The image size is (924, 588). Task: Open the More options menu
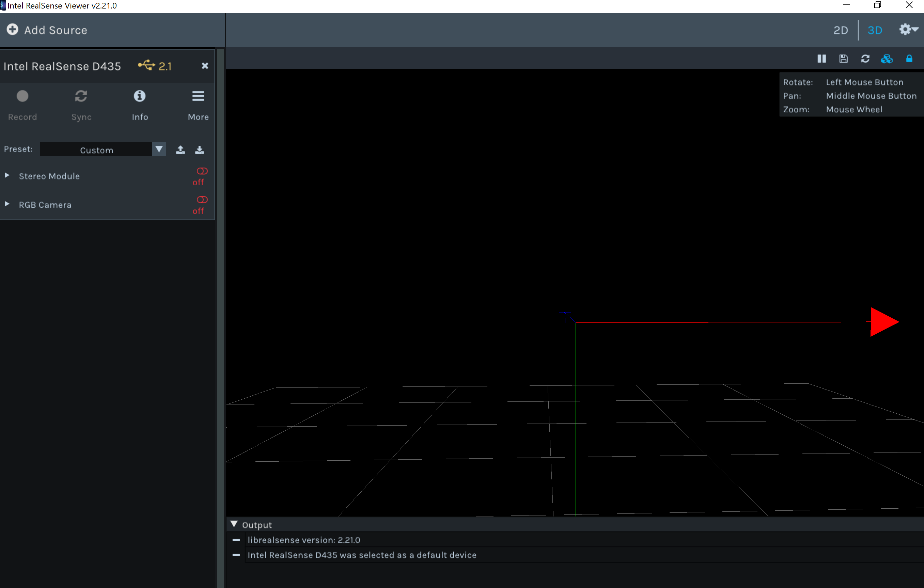coord(198,96)
